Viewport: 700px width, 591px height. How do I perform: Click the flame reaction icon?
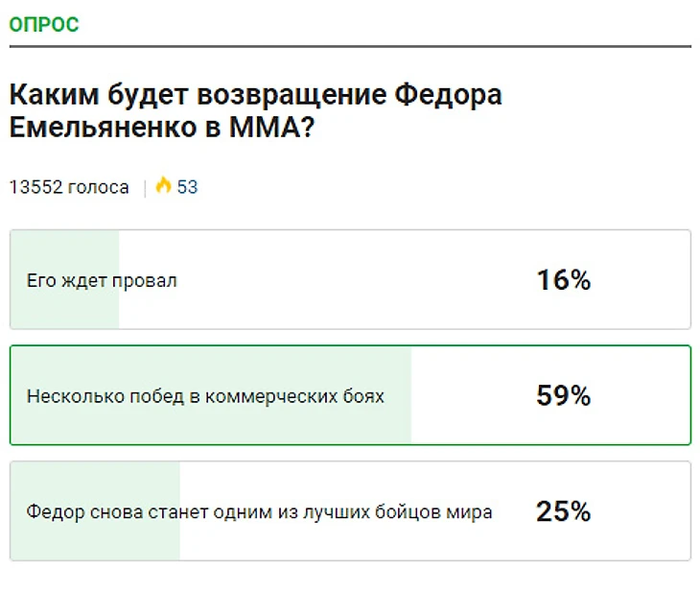pyautogui.click(x=163, y=185)
